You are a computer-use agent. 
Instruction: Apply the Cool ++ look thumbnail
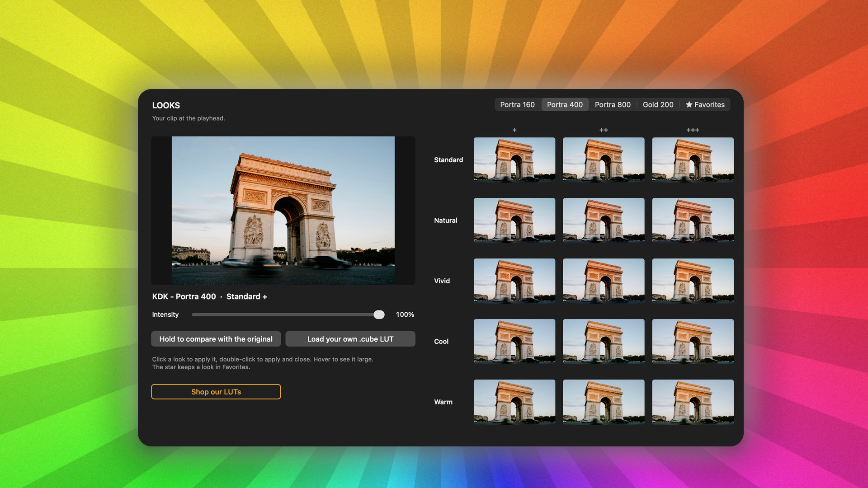click(x=604, y=341)
